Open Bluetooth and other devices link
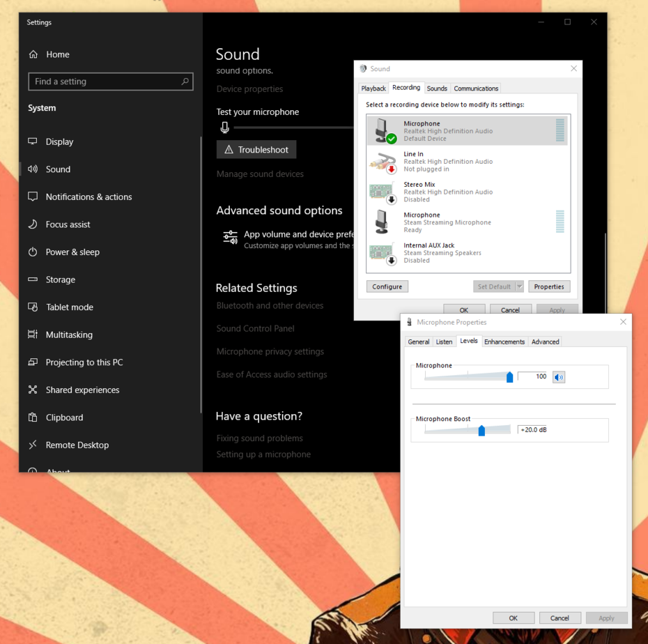Image resolution: width=648 pixels, height=644 pixels. (270, 305)
